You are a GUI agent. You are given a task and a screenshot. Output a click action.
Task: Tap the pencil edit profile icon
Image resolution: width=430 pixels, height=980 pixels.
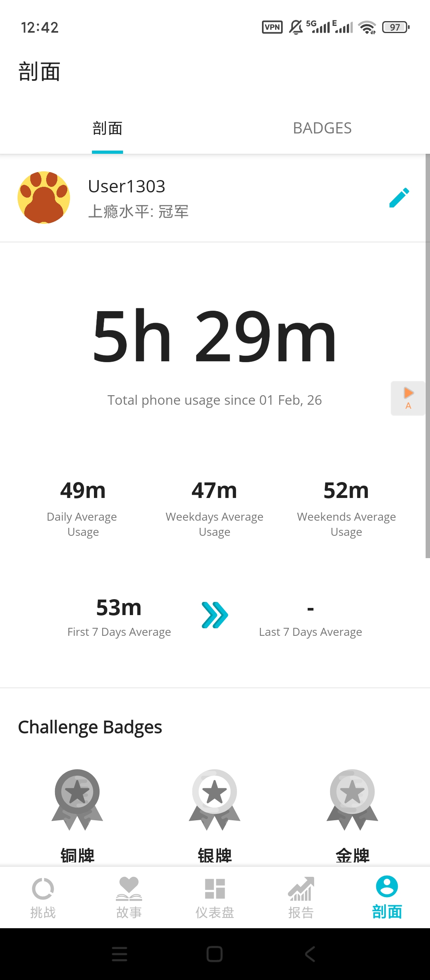(399, 198)
